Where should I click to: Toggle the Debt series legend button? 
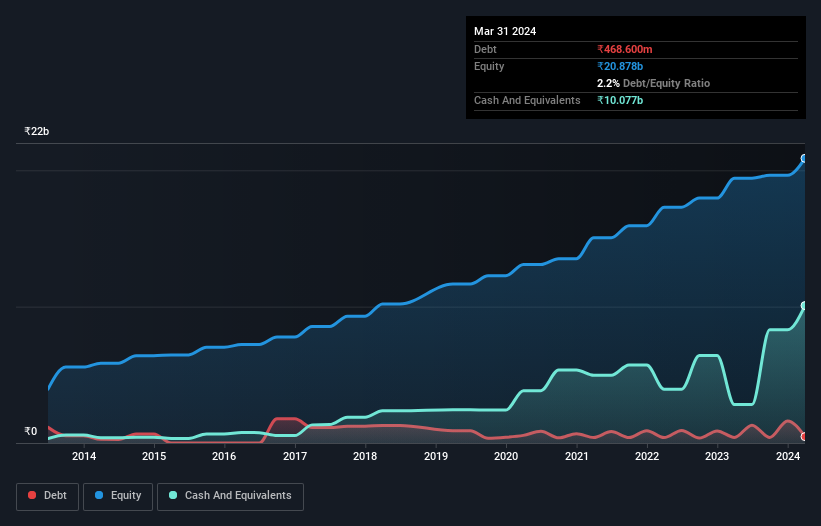[48, 496]
